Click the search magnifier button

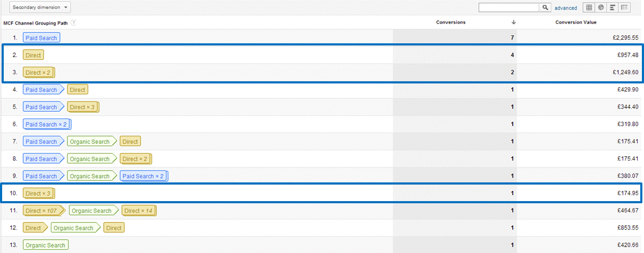(546, 7)
